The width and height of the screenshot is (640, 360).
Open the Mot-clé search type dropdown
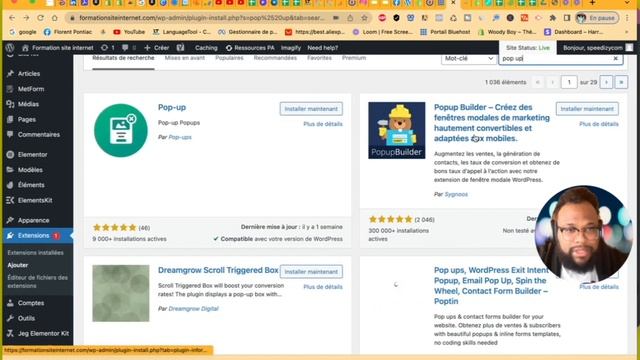pos(468,59)
